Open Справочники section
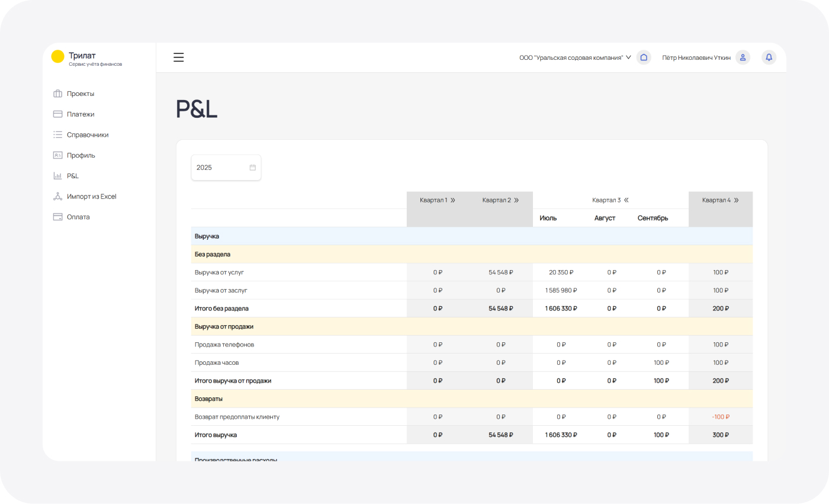 [88, 134]
